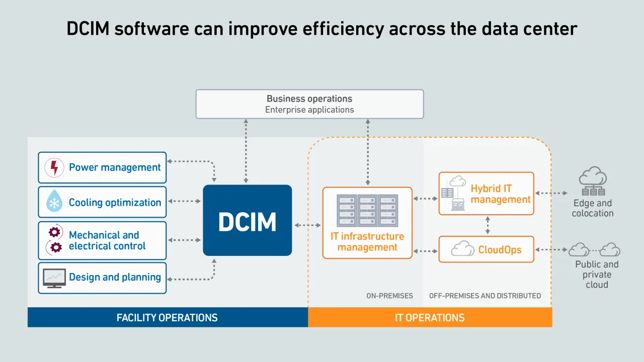Click the Design and planning label
Image resolution: width=644 pixels, height=362 pixels.
coord(115,277)
